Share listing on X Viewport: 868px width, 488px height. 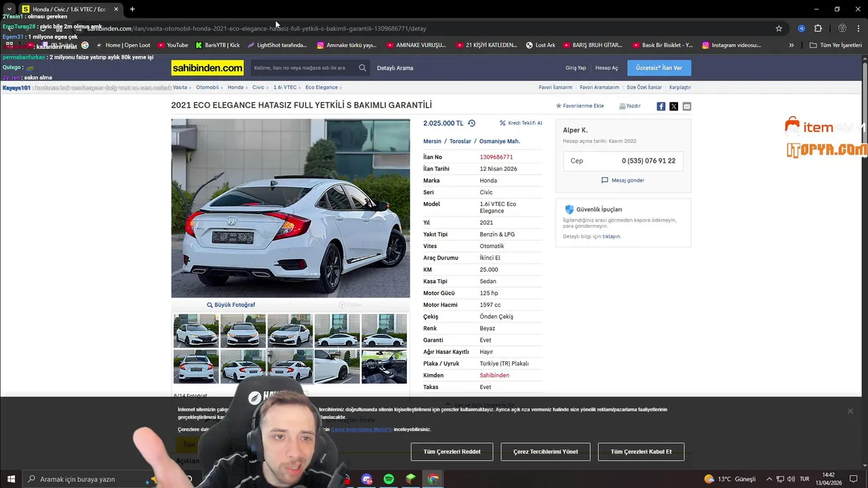(673, 106)
